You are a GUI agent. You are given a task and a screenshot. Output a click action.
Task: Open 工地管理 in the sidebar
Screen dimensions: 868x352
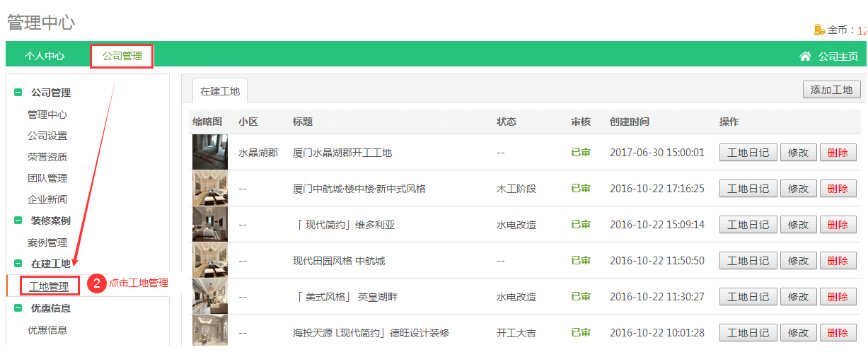[x=49, y=286]
